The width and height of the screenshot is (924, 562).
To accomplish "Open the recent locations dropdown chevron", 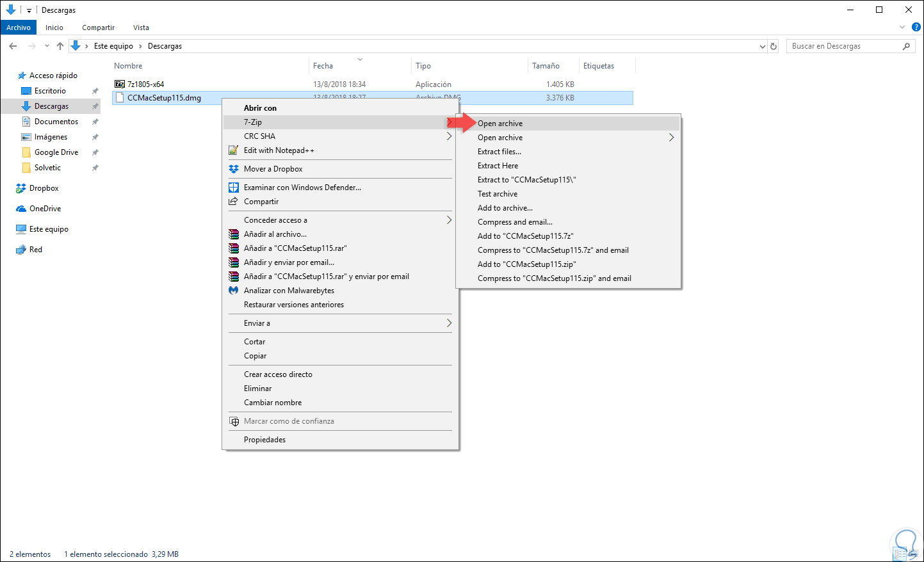I will click(x=47, y=46).
